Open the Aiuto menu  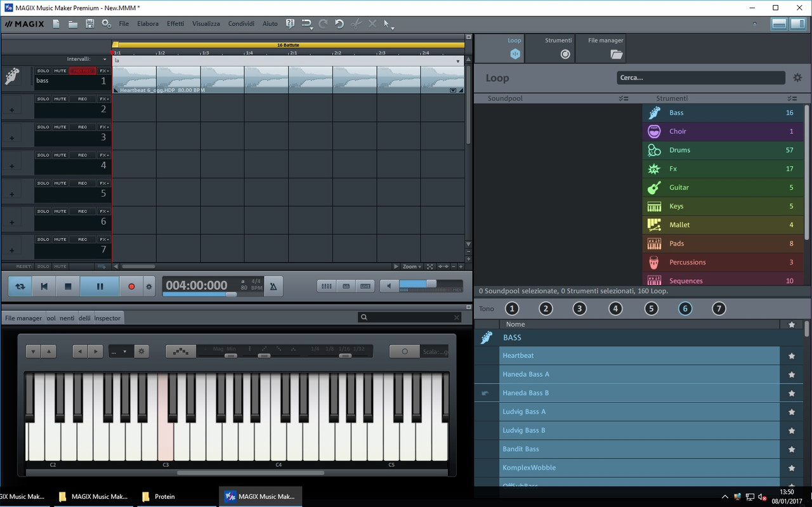click(270, 23)
